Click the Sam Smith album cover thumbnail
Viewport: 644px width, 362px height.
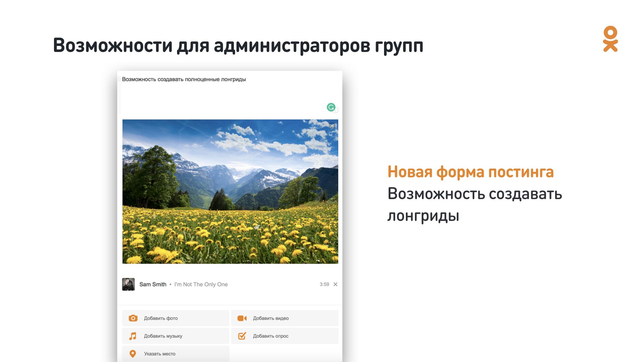[128, 284]
